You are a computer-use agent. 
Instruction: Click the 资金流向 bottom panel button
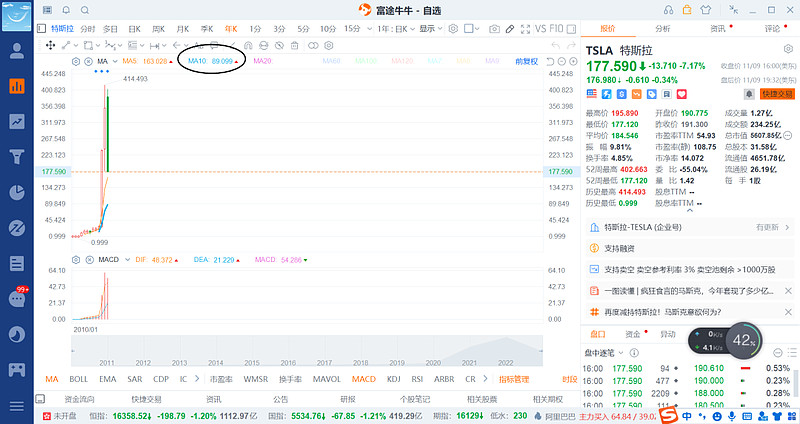pos(79,399)
